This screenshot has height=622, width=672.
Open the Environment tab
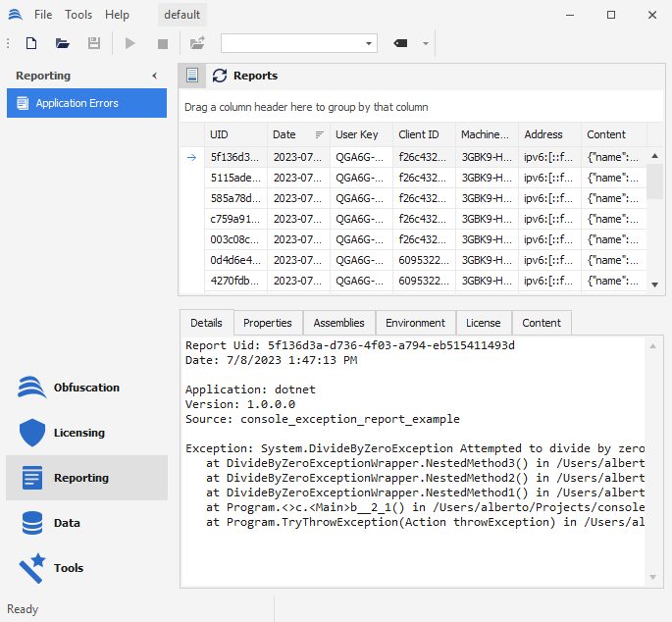(415, 323)
